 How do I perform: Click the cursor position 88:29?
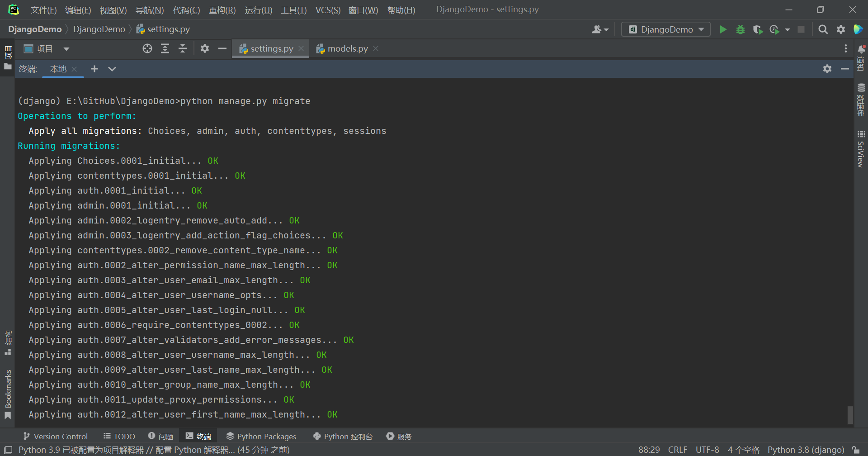tap(649, 450)
